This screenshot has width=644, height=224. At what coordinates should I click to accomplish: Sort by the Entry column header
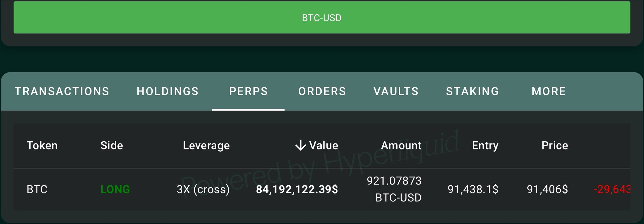point(485,145)
